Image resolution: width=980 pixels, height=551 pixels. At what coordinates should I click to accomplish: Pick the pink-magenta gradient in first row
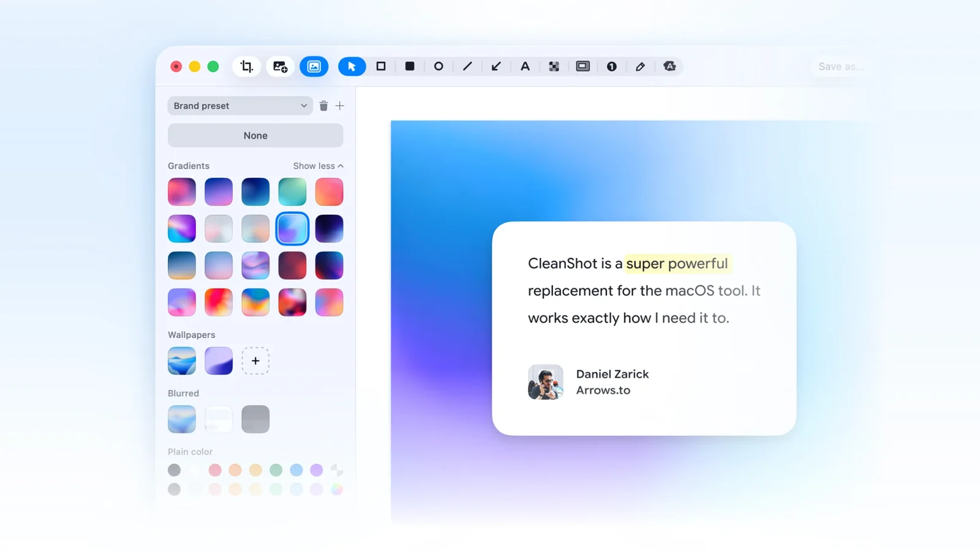tap(182, 192)
